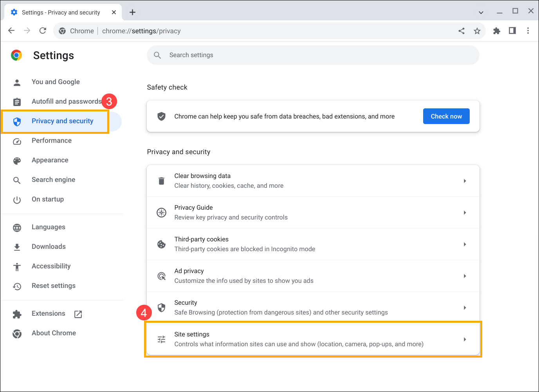Expand the Site settings arrow
The height and width of the screenshot is (392, 539).
(465, 339)
